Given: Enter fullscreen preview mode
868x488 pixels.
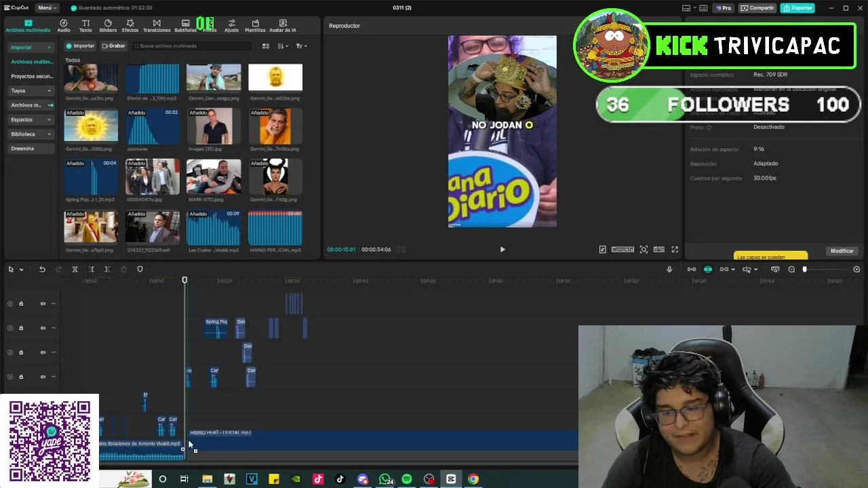Looking at the screenshot, I should click(x=675, y=249).
